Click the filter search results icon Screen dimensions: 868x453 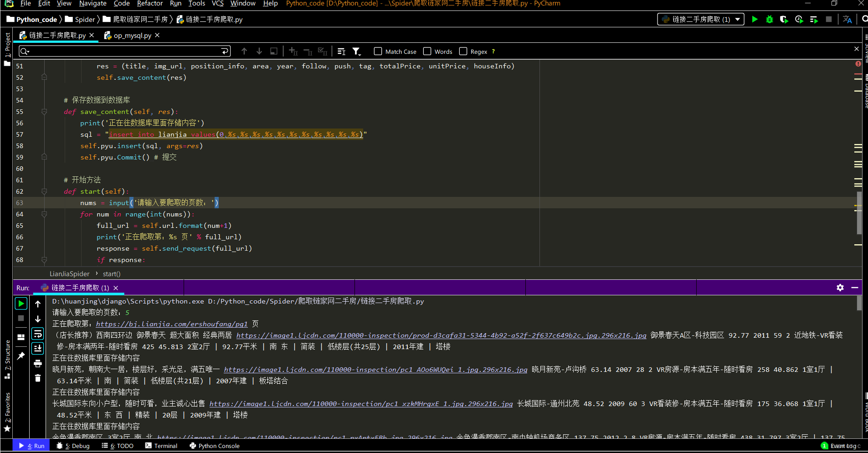[x=357, y=51]
